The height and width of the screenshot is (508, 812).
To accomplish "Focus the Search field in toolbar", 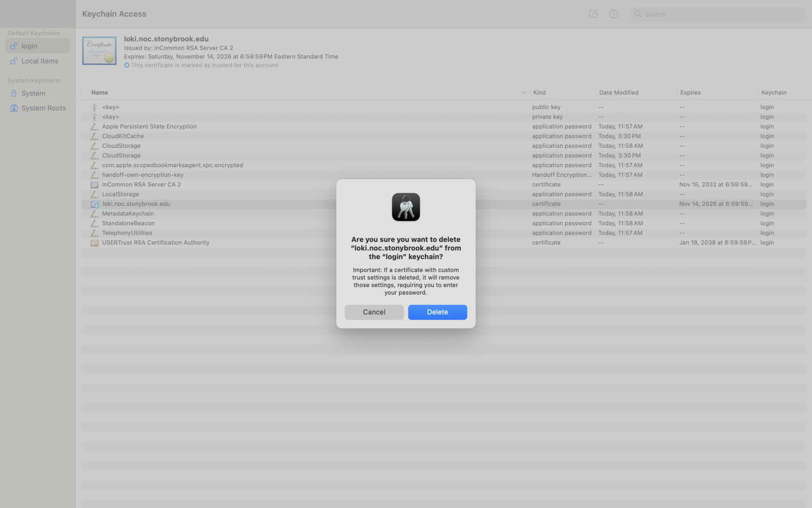I will pyautogui.click(x=718, y=14).
